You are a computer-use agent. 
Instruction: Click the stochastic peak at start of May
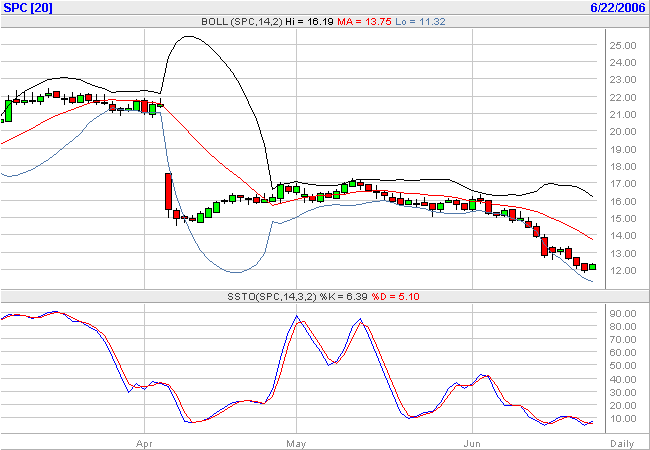(x=296, y=317)
